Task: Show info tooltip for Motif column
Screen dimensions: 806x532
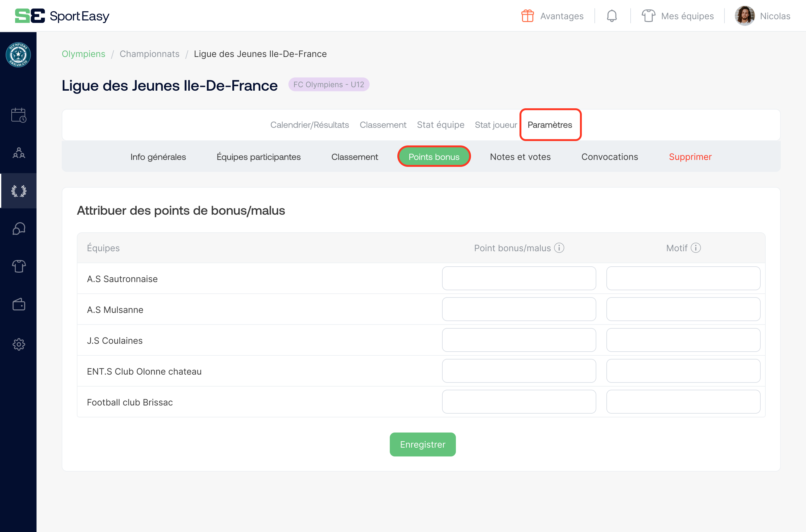Action: (696, 248)
